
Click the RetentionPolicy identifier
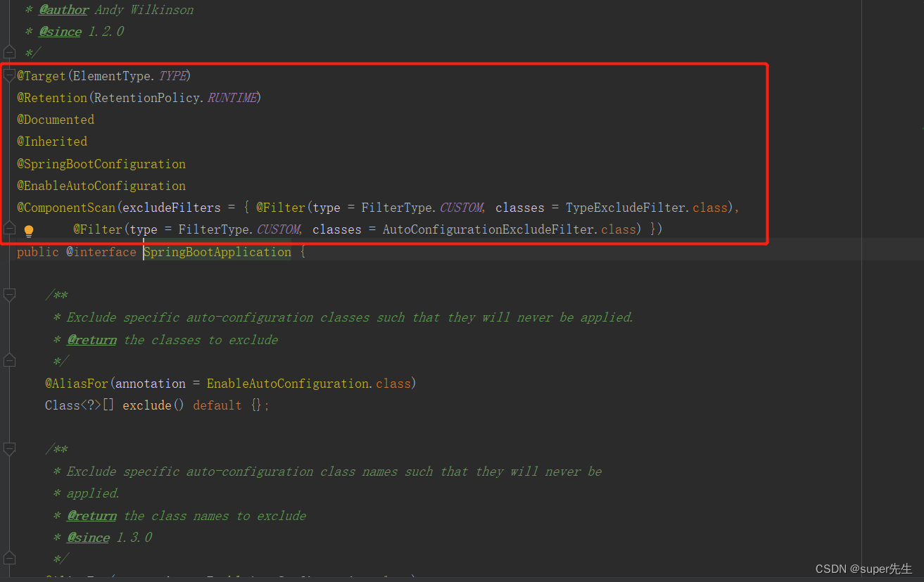[x=147, y=98]
